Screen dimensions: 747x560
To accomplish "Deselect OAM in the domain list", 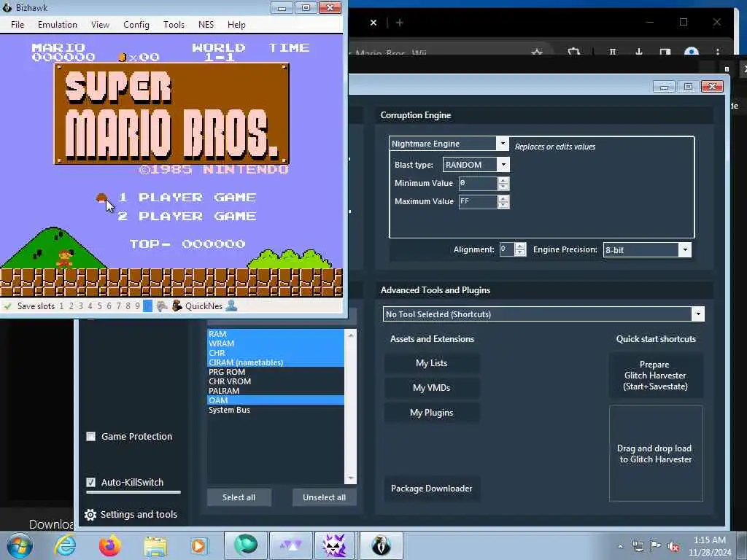I will pos(275,400).
